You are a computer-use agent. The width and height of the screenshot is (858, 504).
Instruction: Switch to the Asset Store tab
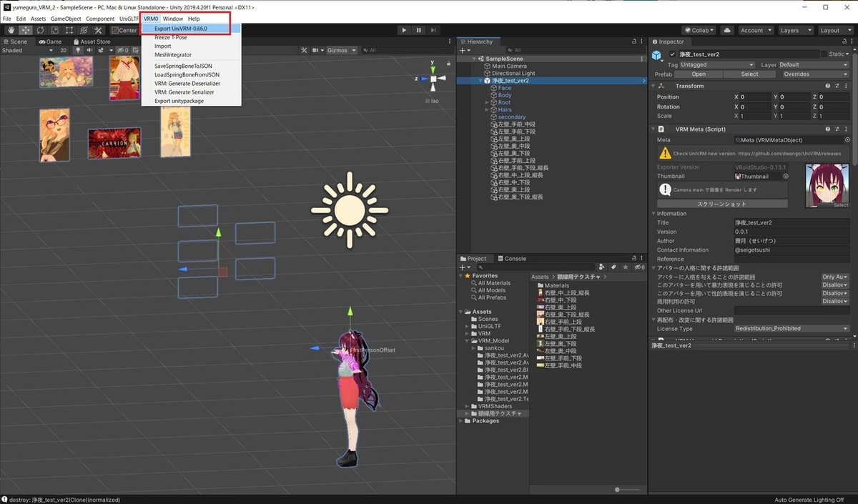point(91,41)
